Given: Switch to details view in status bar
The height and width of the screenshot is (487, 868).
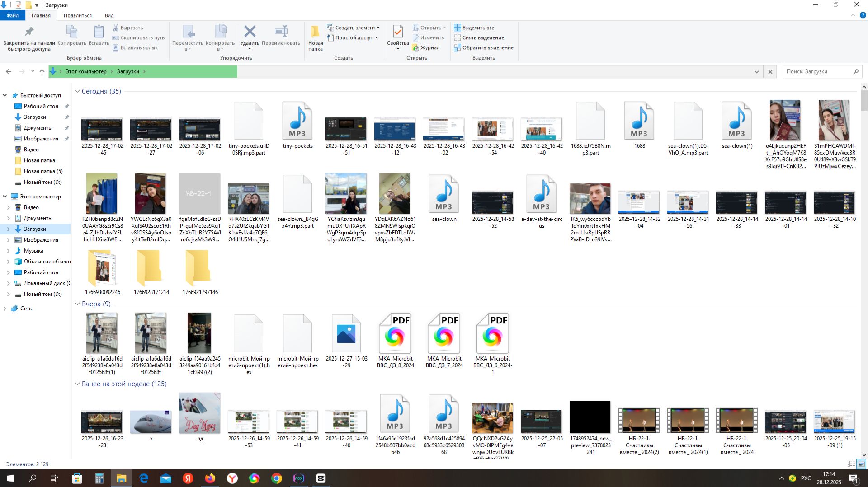Looking at the screenshot, I should 851,464.
